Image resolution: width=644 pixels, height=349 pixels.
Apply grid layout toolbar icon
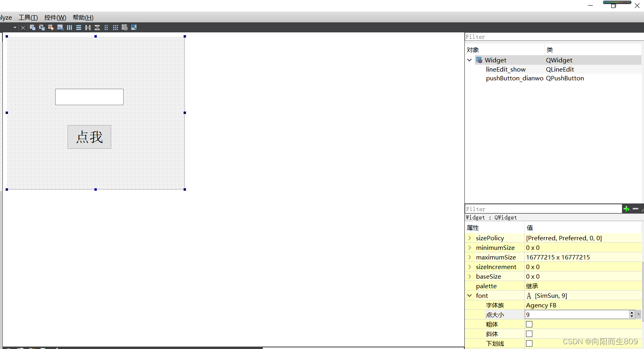pyautogui.click(x=116, y=28)
